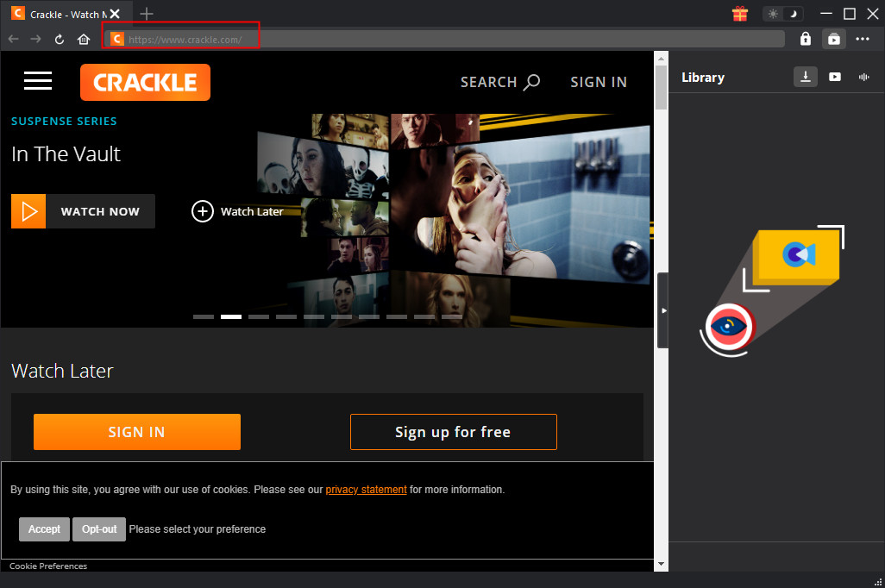The width and height of the screenshot is (885, 588).
Task: Click the padlock icon in the toolbar
Action: tap(805, 39)
